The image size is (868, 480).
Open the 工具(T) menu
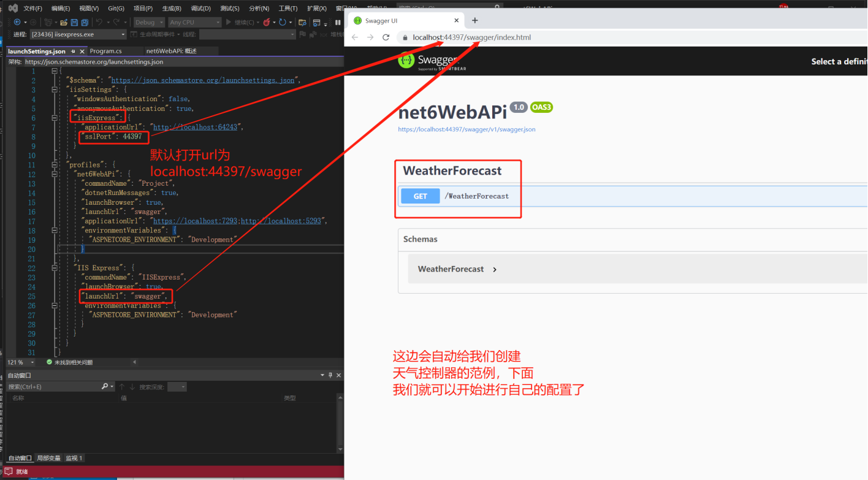point(287,9)
